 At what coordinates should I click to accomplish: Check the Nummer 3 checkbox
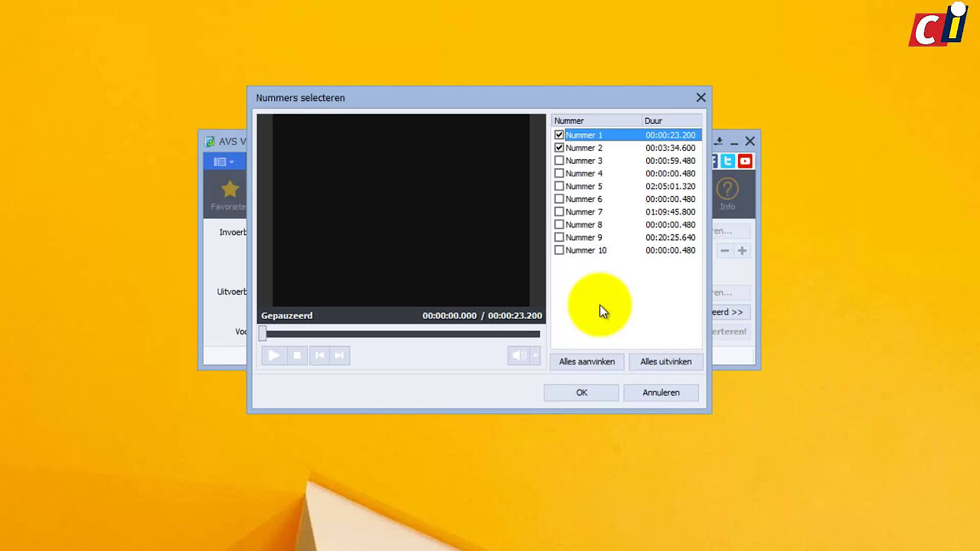(x=559, y=161)
